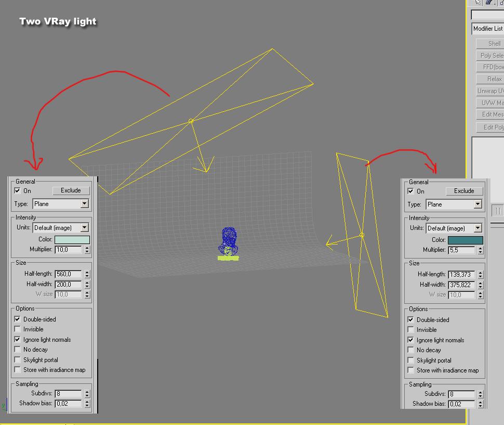Open Units dropdown in the Multiplier 10,0 panel

pos(61,227)
